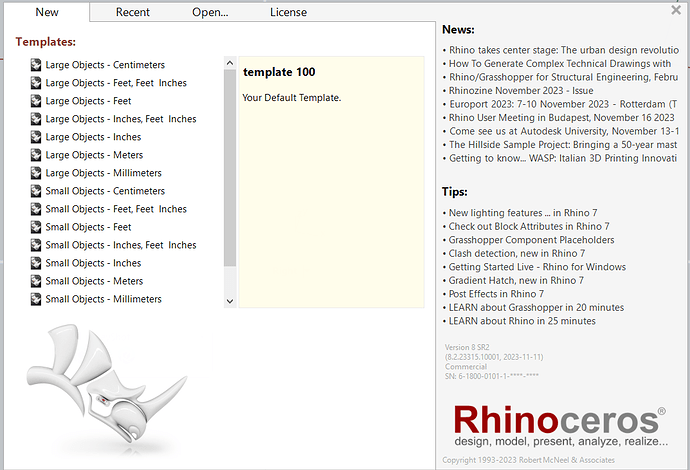Click icon beside Large Objects - Feet template
The image size is (690, 470).
pyautogui.click(x=36, y=101)
